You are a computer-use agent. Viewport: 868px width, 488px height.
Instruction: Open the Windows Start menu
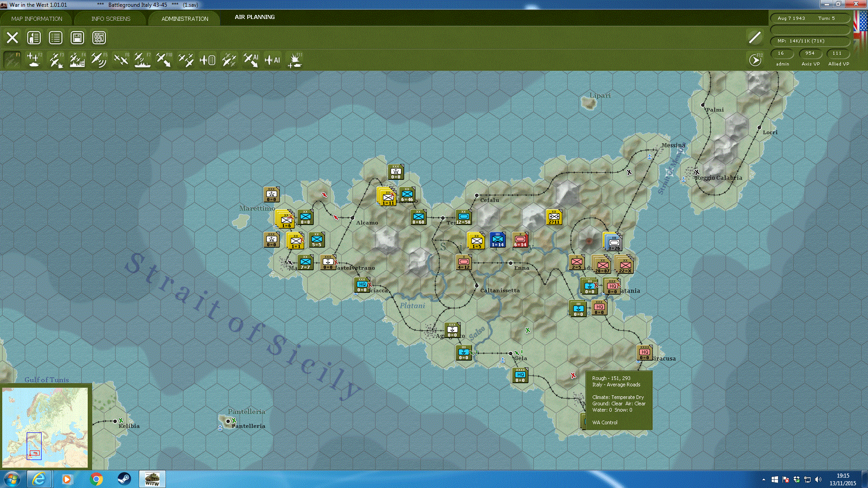pos(12,479)
